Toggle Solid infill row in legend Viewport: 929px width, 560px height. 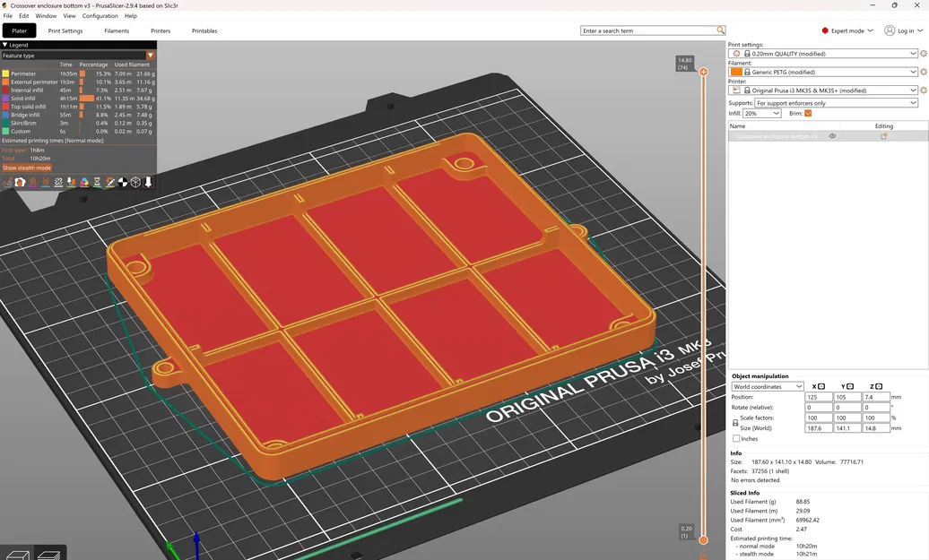78,99
